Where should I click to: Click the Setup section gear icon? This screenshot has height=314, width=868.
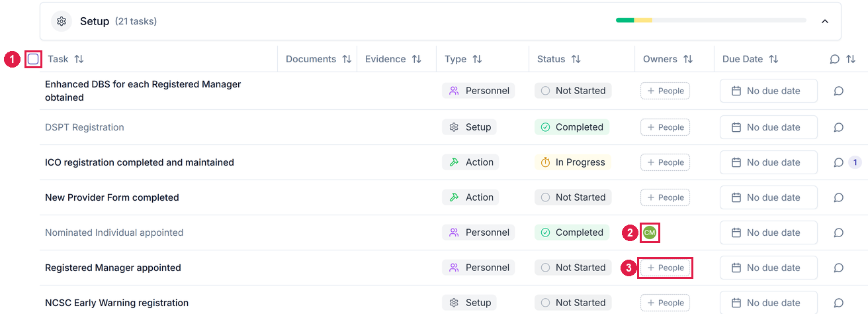[62, 21]
